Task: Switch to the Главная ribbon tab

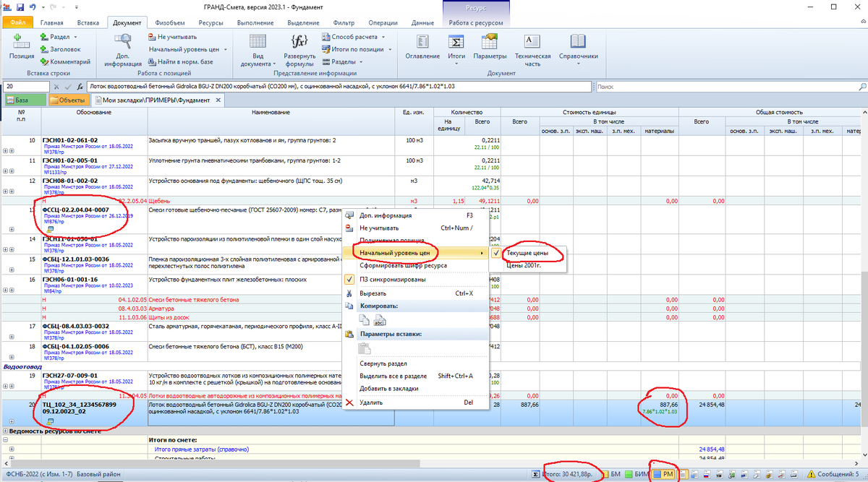Action: [x=52, y=23]
